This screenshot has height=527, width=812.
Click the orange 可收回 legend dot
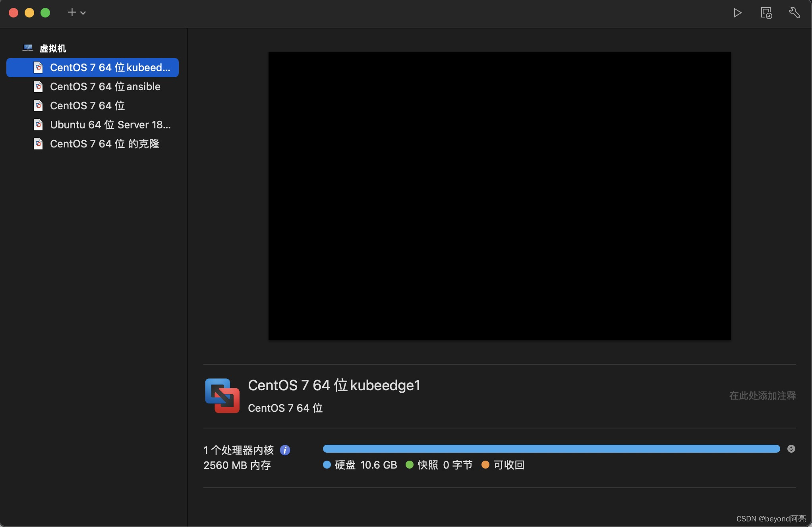(x=485, y=465)
